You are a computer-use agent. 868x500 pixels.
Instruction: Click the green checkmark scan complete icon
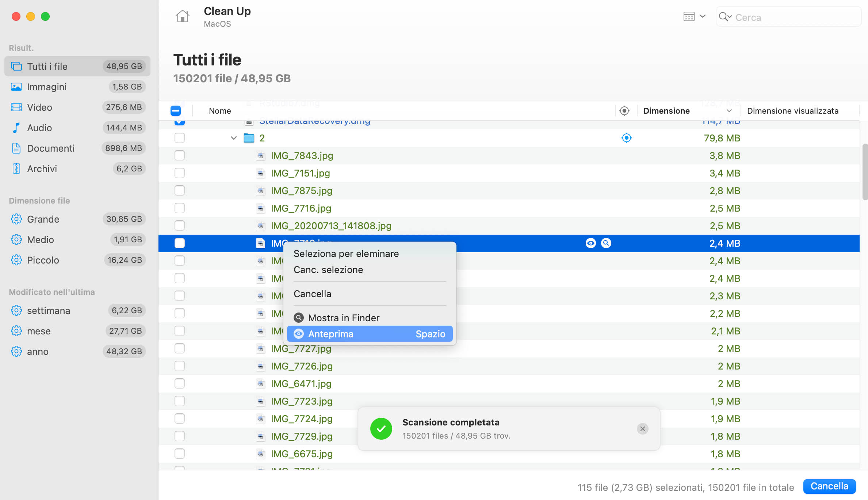coord(381,429)
